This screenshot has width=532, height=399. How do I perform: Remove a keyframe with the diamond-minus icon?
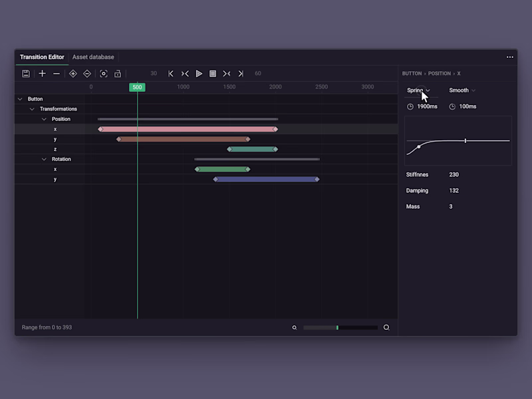coord(87,74)
